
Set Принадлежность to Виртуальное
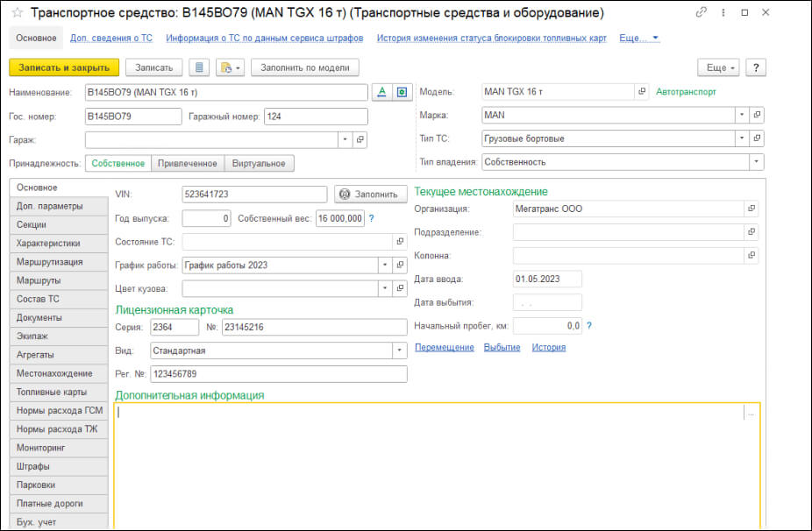(259, 163)
